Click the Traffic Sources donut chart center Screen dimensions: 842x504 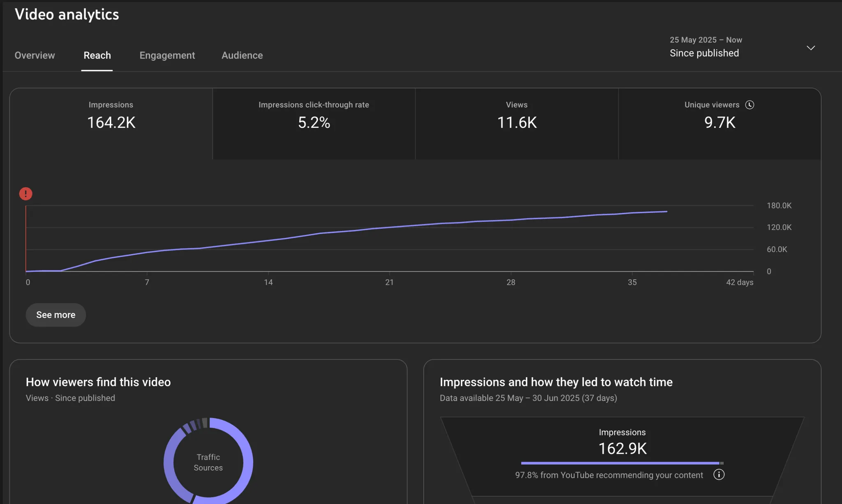[x=208, y=463]
